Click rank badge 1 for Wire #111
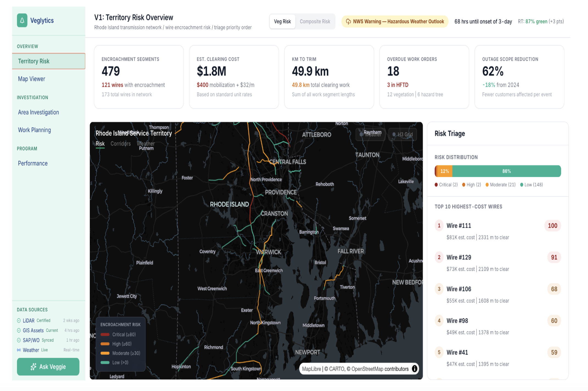Viewport: 588px width, 391px height. click(439, 226)
